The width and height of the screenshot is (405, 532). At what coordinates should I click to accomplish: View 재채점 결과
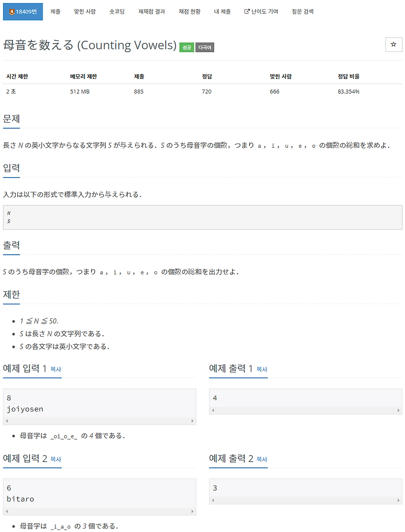pos(151,11)
